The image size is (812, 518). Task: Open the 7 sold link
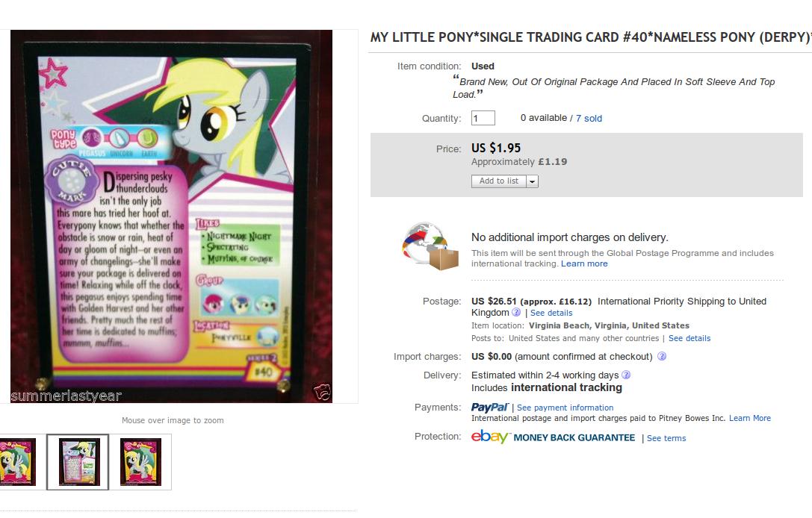click(589, 119)
